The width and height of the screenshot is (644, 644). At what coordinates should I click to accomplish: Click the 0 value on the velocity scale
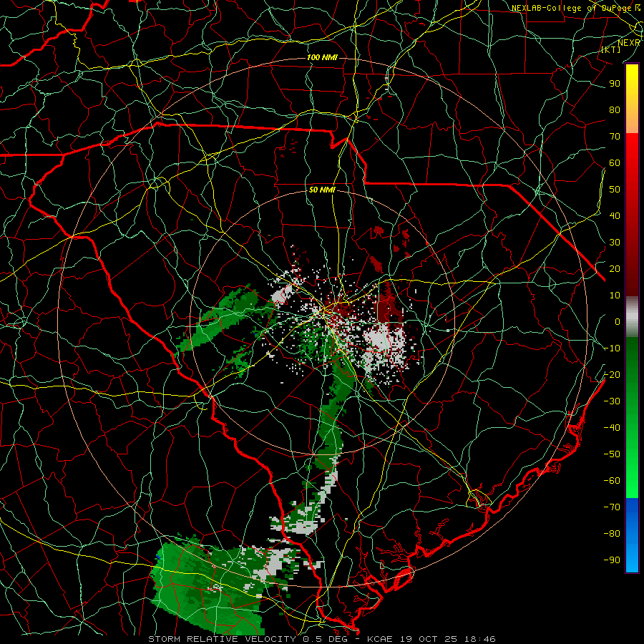(x=618, y=322)
